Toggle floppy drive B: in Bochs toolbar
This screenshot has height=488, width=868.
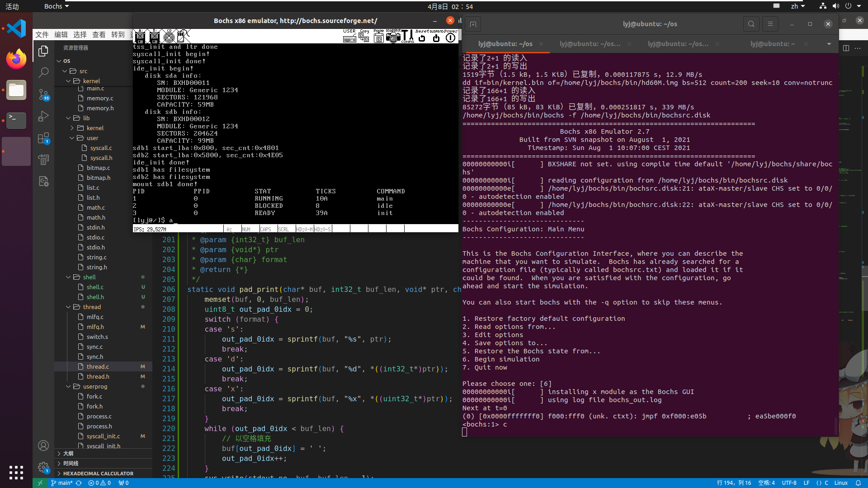coord(154,36)
